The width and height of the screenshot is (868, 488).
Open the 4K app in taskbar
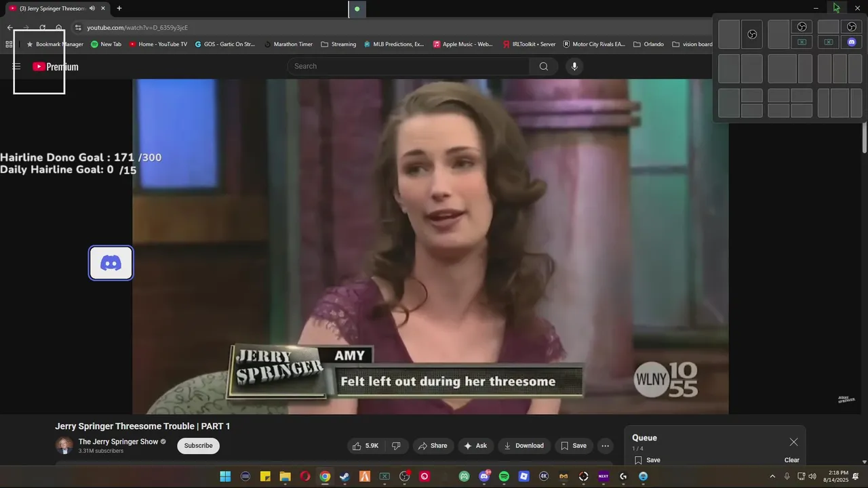[544, 476]
